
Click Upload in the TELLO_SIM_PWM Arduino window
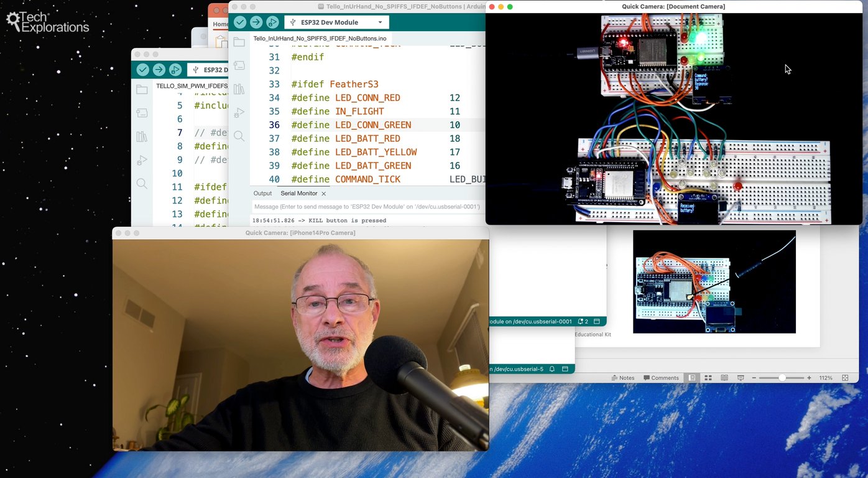[x=159, y=70]
